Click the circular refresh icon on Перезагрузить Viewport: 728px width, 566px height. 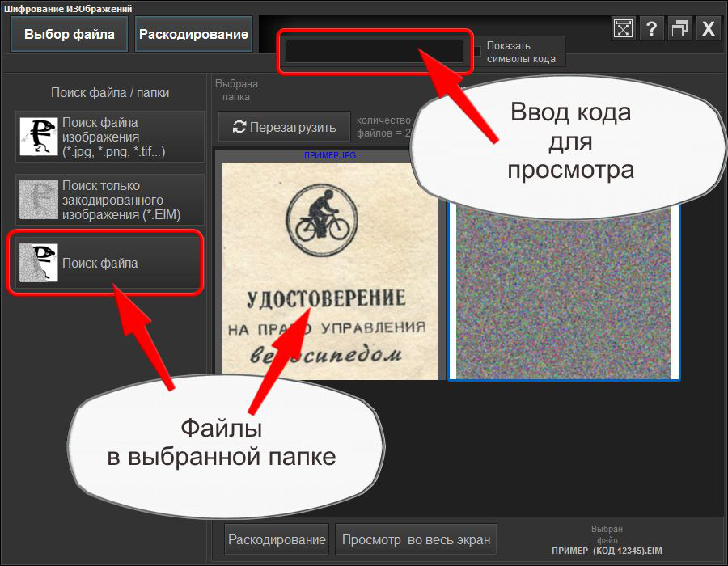pos(239,126)
